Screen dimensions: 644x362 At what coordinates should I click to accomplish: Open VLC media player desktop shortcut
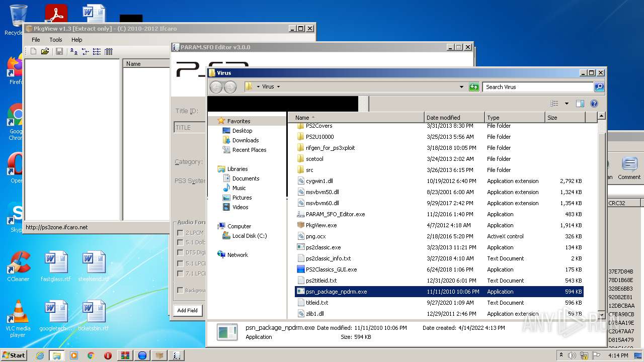tap(18, 319)
